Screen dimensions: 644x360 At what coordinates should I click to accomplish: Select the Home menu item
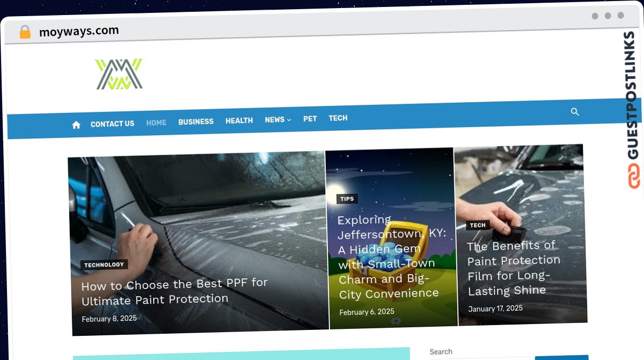[x=156, y=123]
